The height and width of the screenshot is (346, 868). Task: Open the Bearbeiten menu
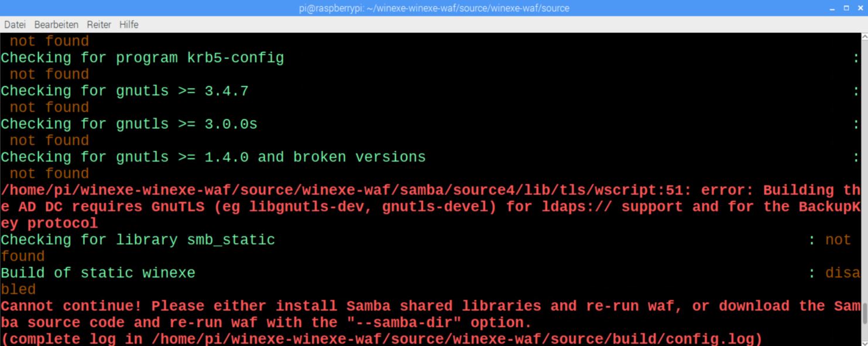pyautogui.click(x=56, y=25)
